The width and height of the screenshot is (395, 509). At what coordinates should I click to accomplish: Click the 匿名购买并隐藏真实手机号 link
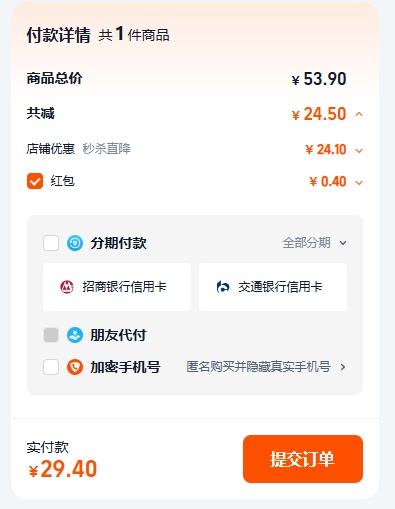click(x=258, y=367)
